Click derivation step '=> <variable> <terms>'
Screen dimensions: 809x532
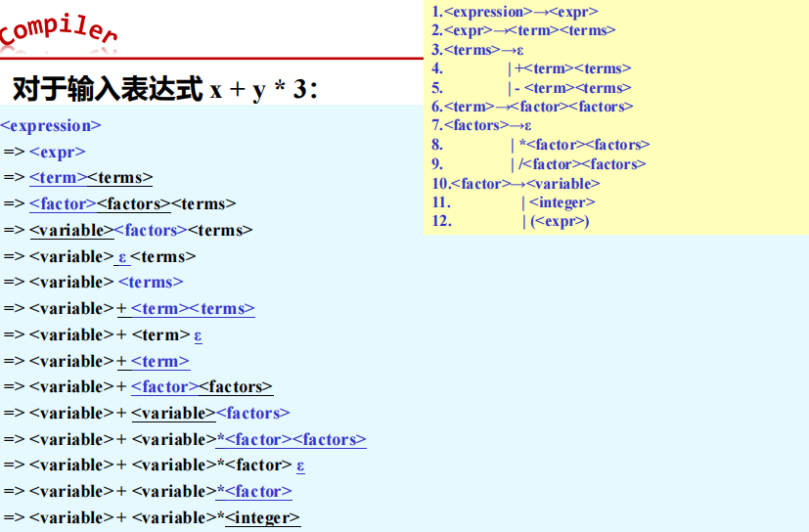(x=93, y=283)
